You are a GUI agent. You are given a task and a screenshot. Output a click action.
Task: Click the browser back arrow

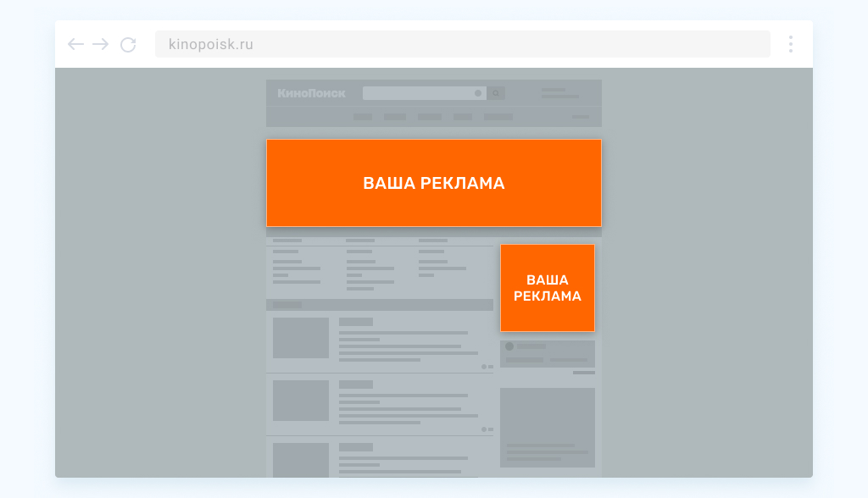click(x=75, y=44)
